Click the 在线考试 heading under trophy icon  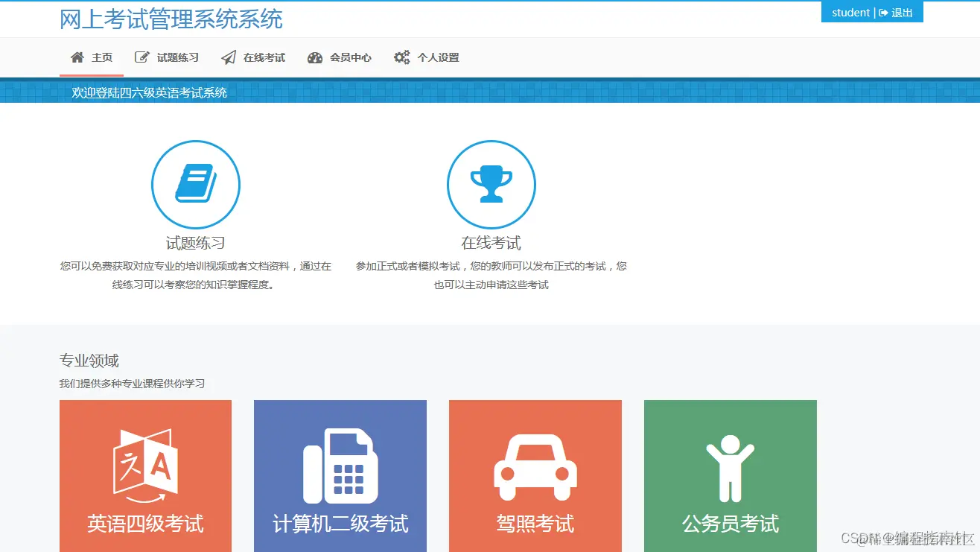[x=491, y=243]
